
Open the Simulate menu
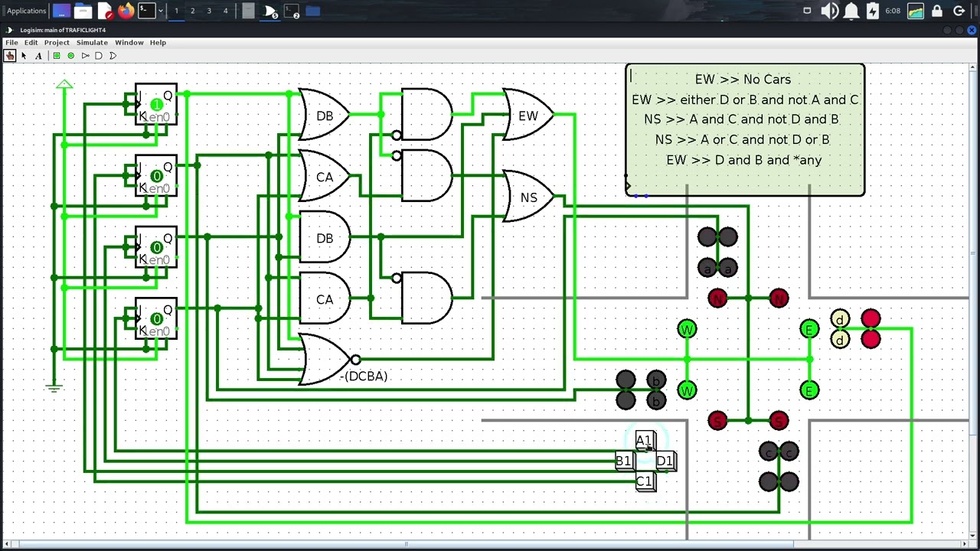click(x=92, y=42)
